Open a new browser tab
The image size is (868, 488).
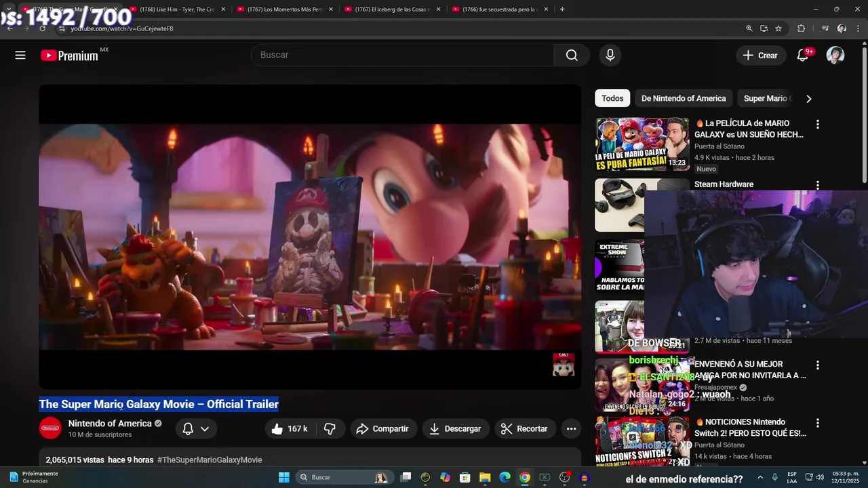coord(562,9)
